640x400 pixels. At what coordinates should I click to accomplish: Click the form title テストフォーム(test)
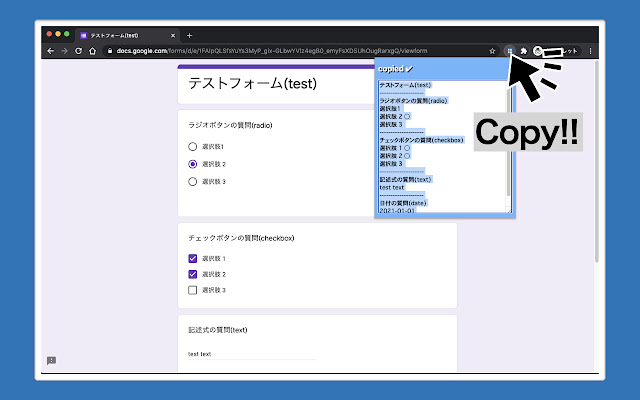pyautogui.click(x=252, y=84)
